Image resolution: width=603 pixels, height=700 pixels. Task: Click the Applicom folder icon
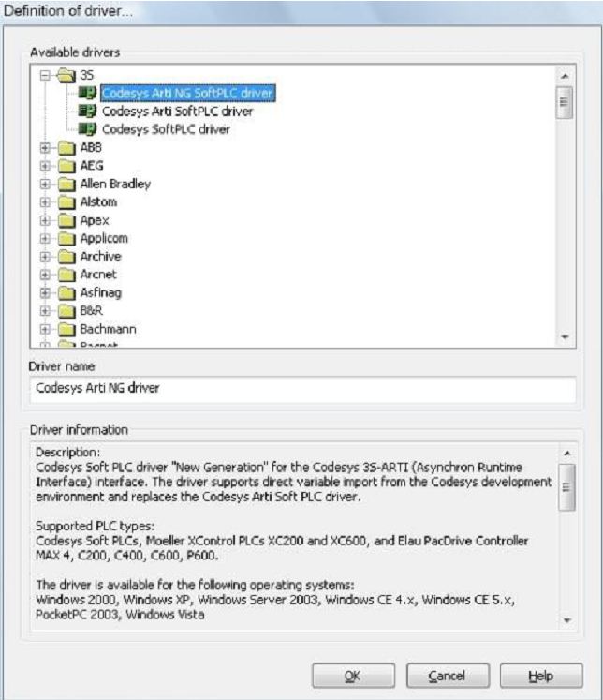[x=66, y=238]
